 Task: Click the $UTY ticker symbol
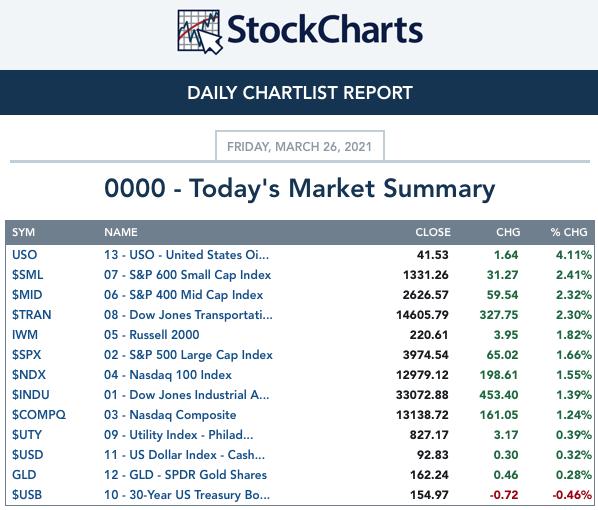coord(27,435)
